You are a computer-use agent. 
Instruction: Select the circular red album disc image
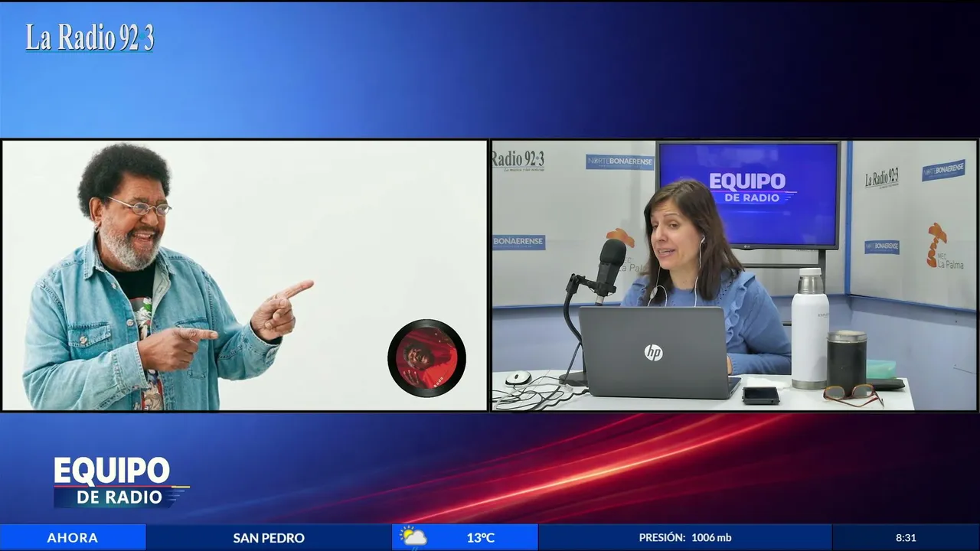[426, 358]
